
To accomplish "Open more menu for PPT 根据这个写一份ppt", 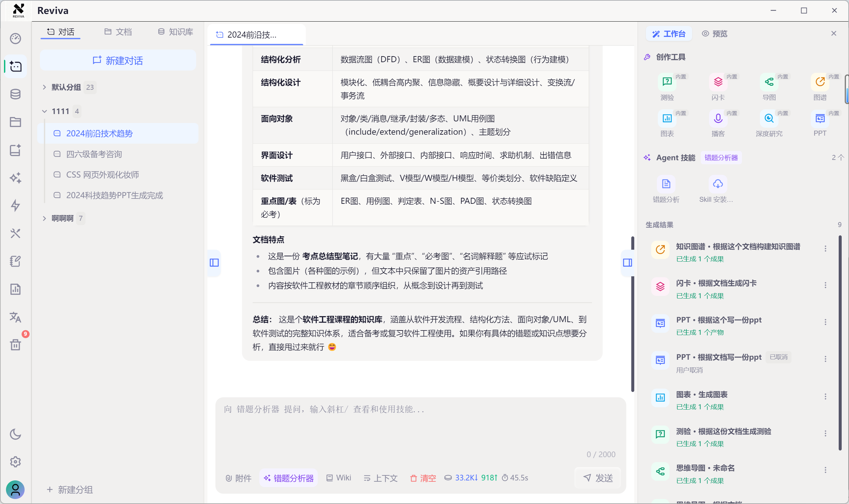I will click(x=825, y=322).
